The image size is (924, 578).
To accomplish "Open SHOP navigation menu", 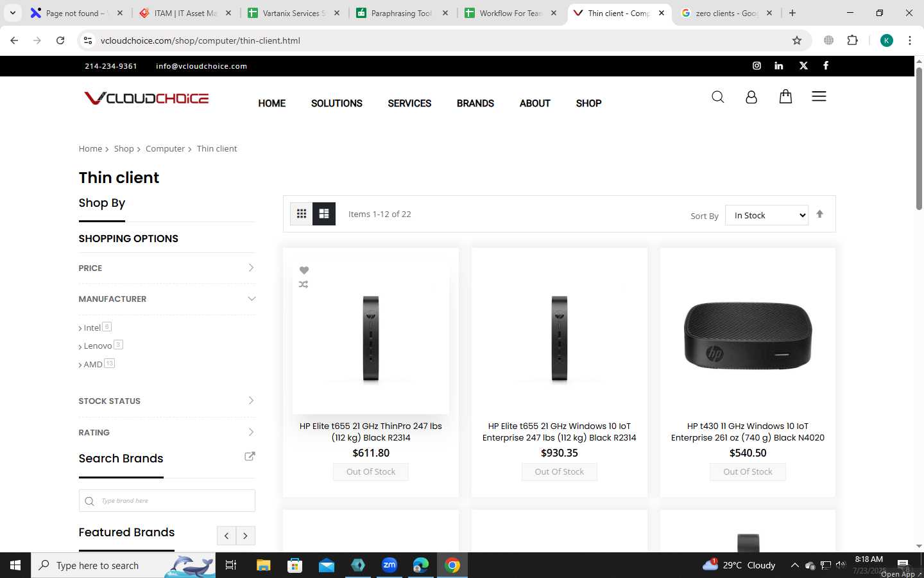I will point(588,103).
